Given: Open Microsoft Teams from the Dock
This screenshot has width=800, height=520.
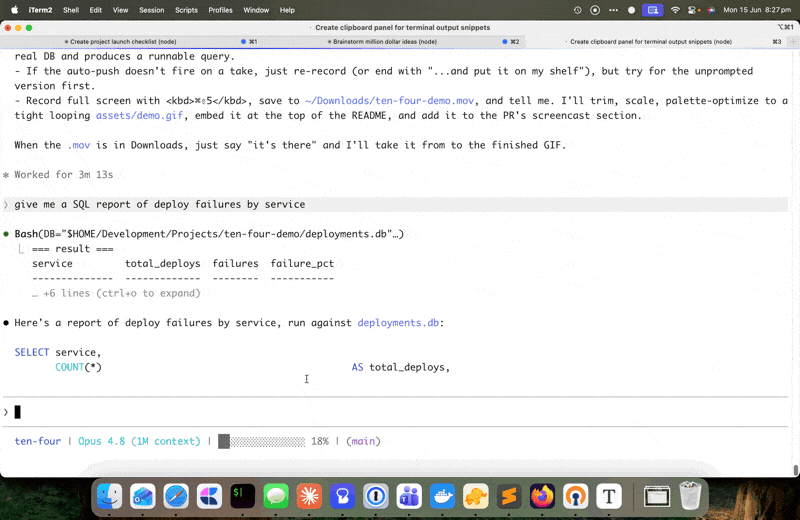Looking at the screenshot, I should (409, 496).
